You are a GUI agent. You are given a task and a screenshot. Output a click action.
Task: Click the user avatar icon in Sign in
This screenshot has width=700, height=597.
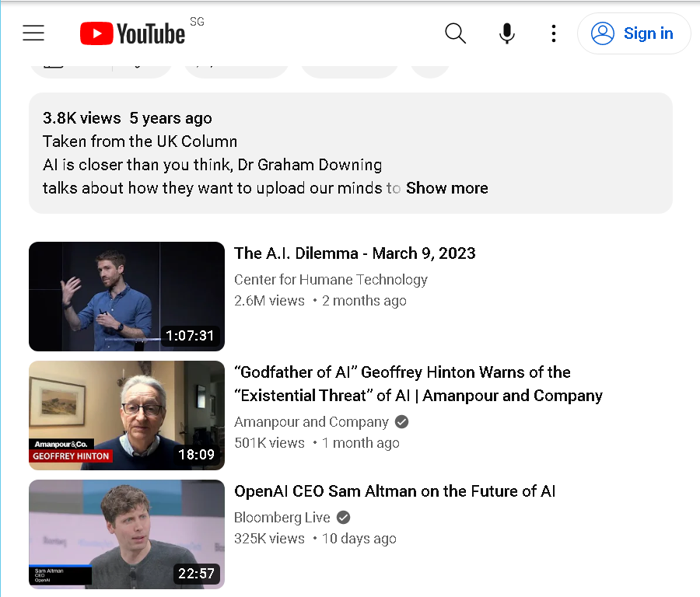pyautogui.click(x=603, y=33)
